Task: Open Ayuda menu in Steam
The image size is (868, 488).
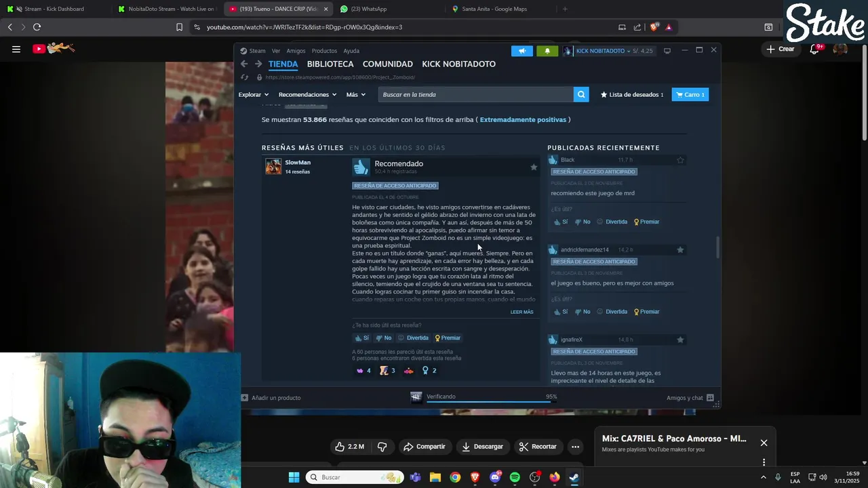Action: click(x=351, y=51)
